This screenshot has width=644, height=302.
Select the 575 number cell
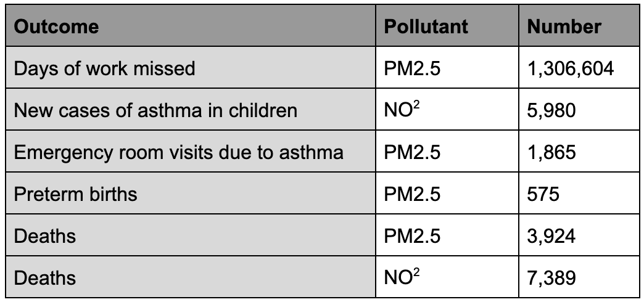543,194
